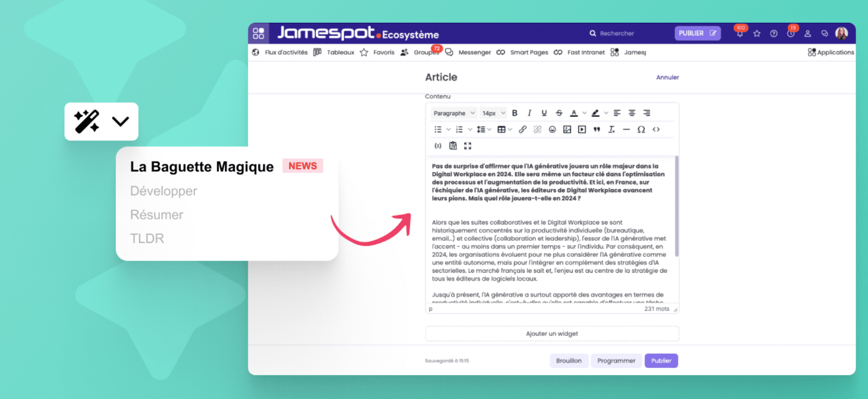Image resolution: width=868 pixels, height=399 pixels.
Task: Insert a horizontal line
Action: 626,130
